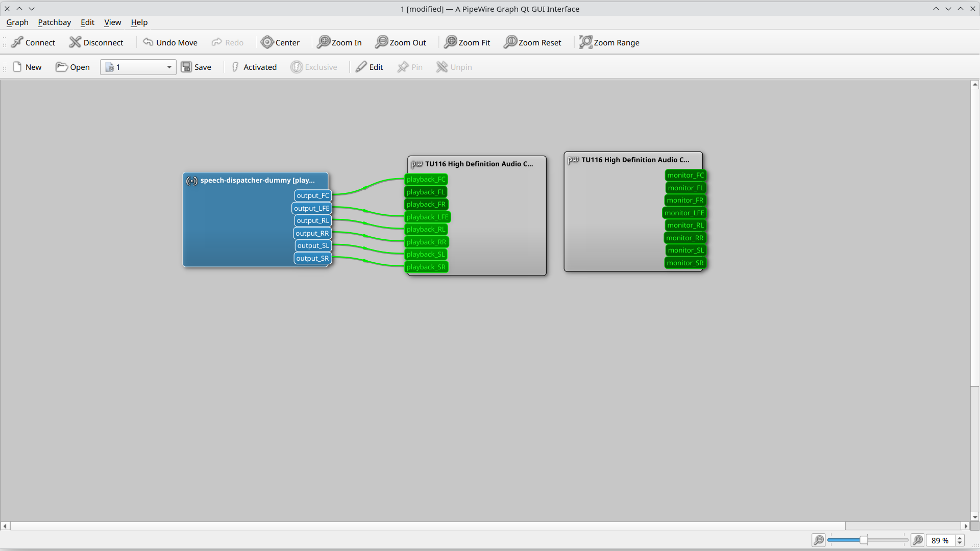980x551 pixels.
Task: Click the monitor_FC output port
Action: pyautogui.click(x=685, y=175)
